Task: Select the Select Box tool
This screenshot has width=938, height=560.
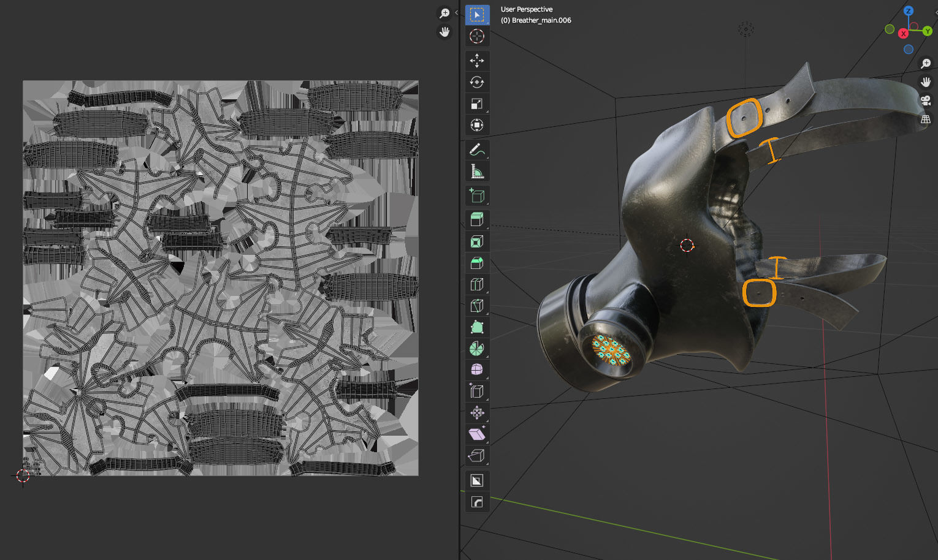Action: pyautogui.click(x=477, y=15)
